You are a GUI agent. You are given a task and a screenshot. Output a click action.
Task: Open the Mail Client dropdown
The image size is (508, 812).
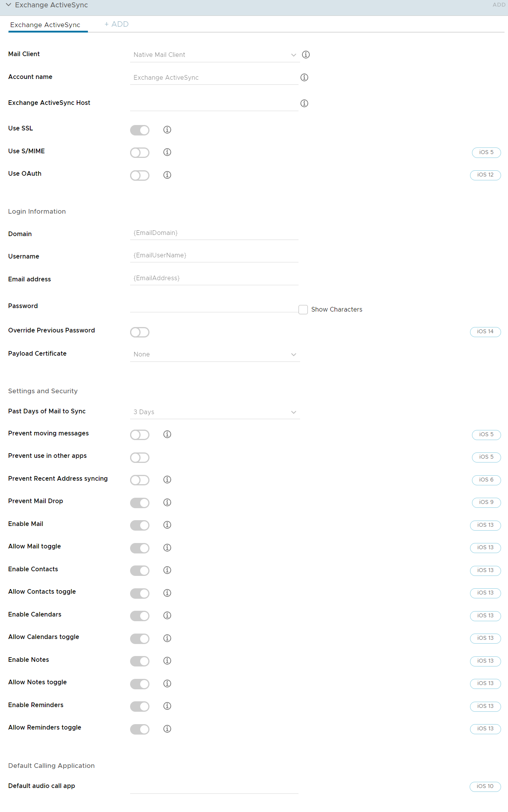coord(215,55)
